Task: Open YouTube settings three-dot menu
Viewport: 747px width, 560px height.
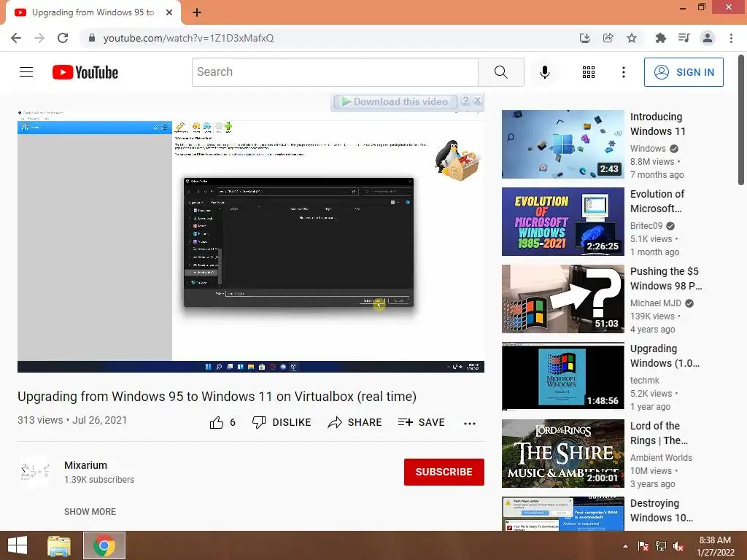Action: (x=623, y=72)
